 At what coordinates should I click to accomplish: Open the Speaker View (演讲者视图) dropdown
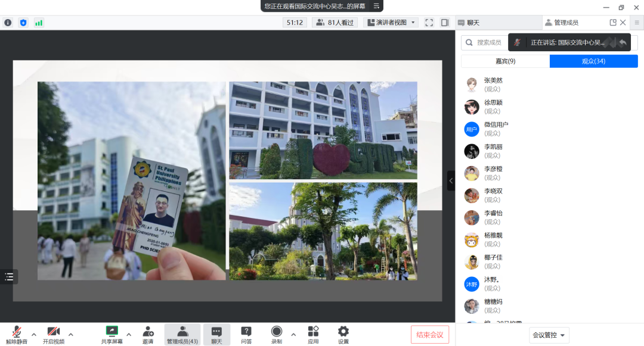tap(391, 23)
